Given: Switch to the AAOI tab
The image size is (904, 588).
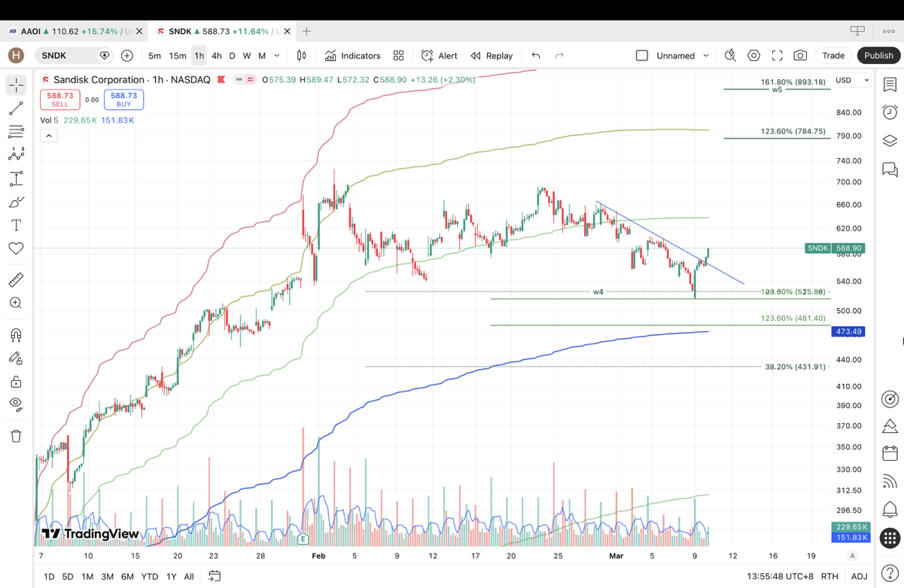Looking at the screenshot, I should pos(72,32).
